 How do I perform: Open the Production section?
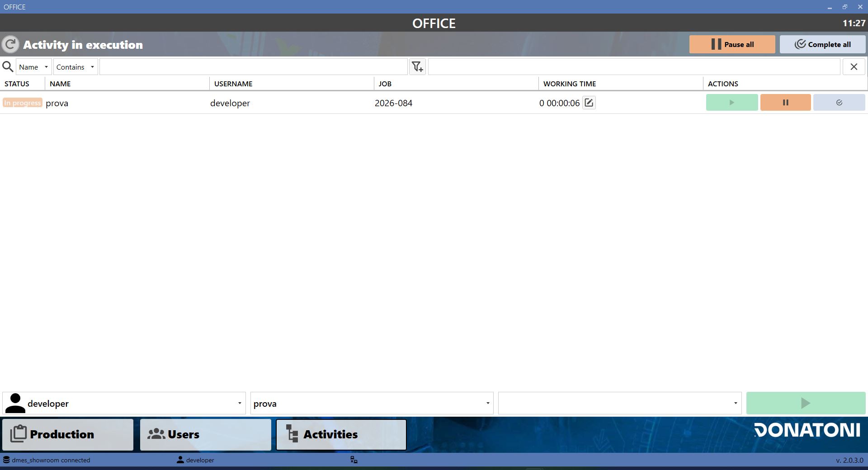coord(68,434)
